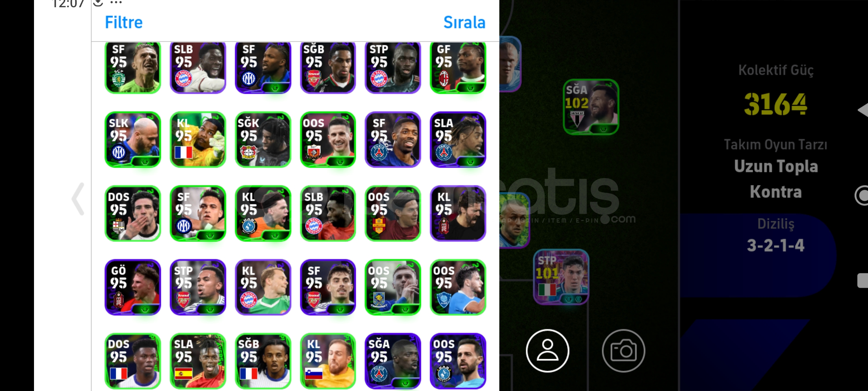Select the STP 101 Italy player card

(x=561, y=277)
